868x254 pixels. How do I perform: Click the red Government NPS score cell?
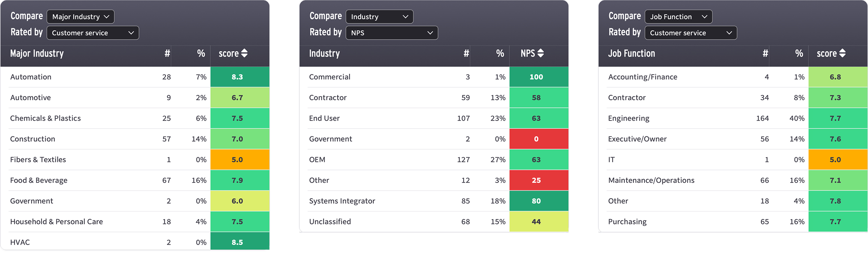(539, 139)
